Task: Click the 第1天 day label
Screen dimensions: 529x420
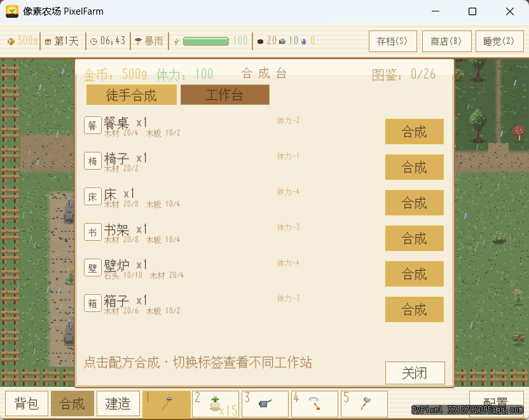Action: (67, 41)
